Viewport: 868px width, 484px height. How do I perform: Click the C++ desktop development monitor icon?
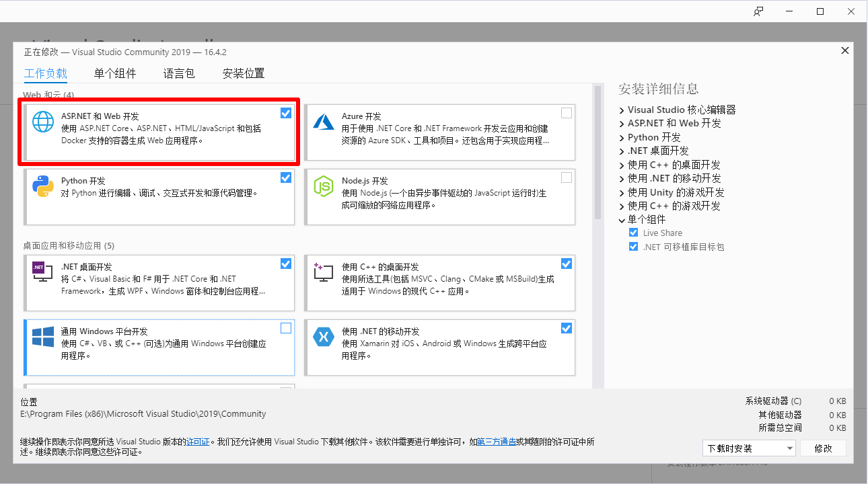pos(324,272)
